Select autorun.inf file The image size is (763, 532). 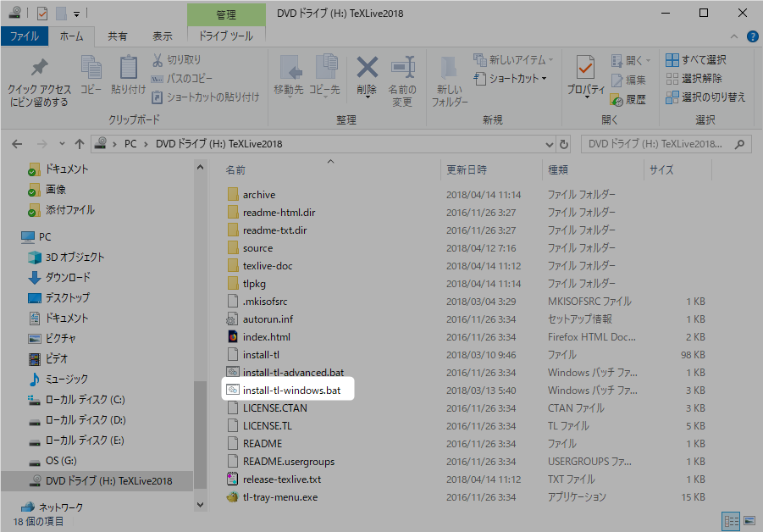click(x=260, y=319)
